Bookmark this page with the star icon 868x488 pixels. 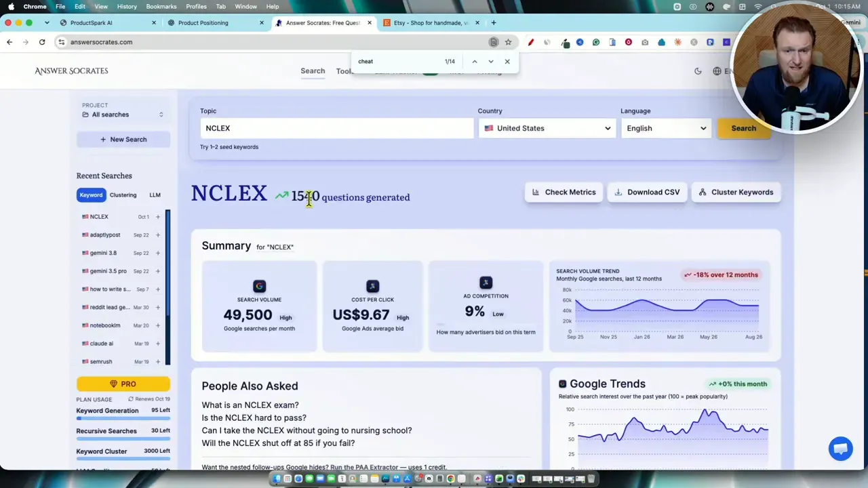click(x=508, y=42)
